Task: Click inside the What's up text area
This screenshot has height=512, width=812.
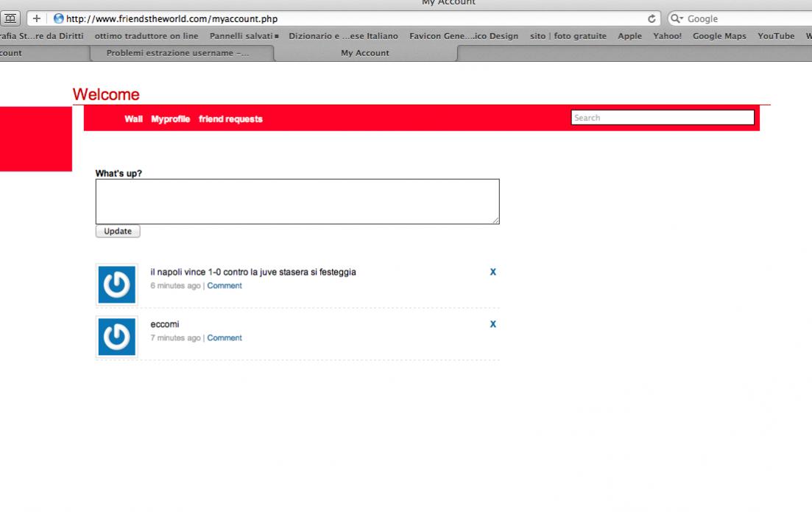Action: click(297, 201)
